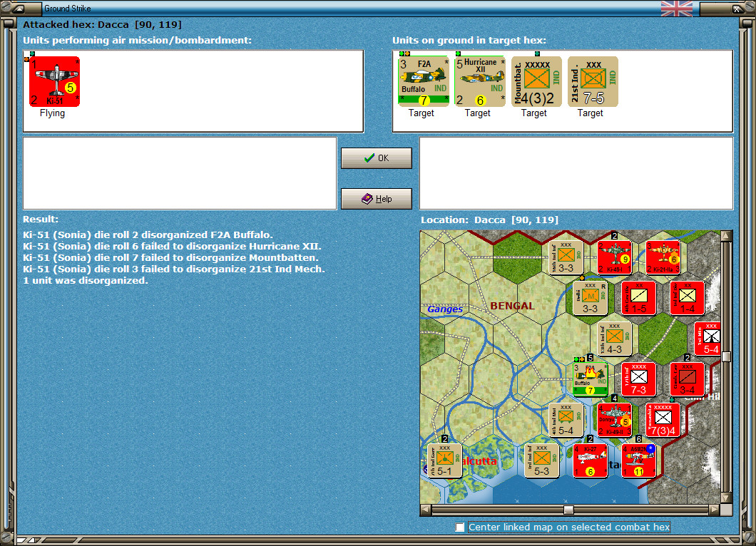Click the Ki-21-IIa bomber on the map
756x546 pixels.
point(663,257)
